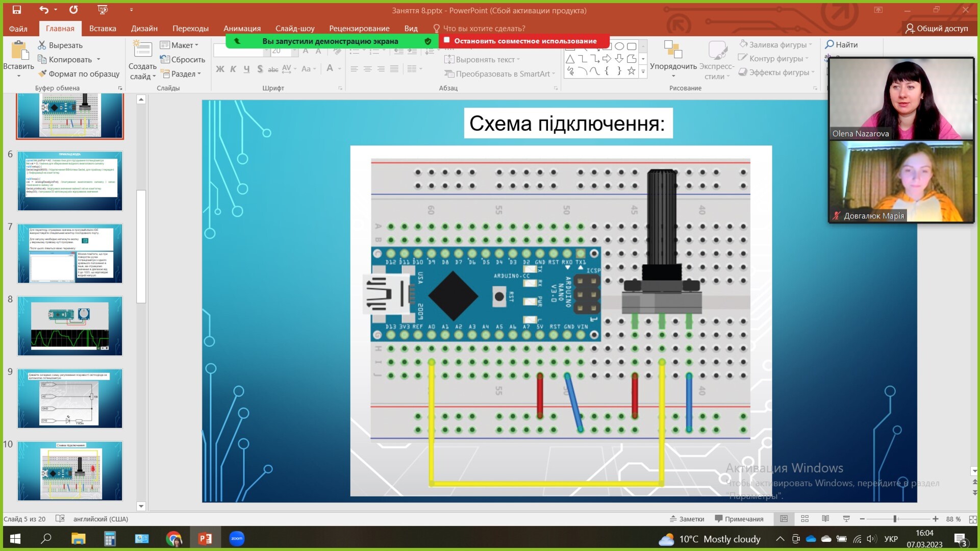The width and height of the screenshot is (980, 551).
Task: Switch to reading view
Action: (x=825, y=519)
